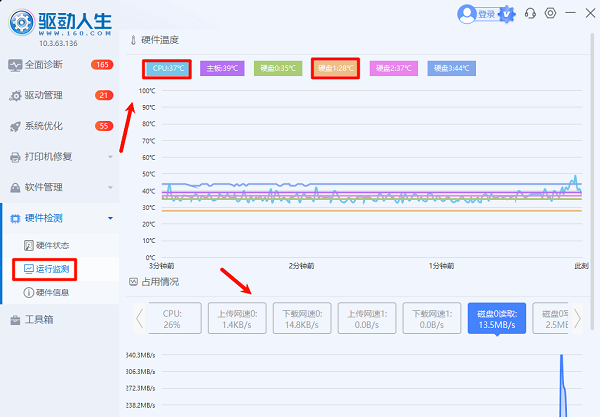Click the 占用情况 section heading
Image resolution: width=600 pixels, height=417 pixels.
160,282
